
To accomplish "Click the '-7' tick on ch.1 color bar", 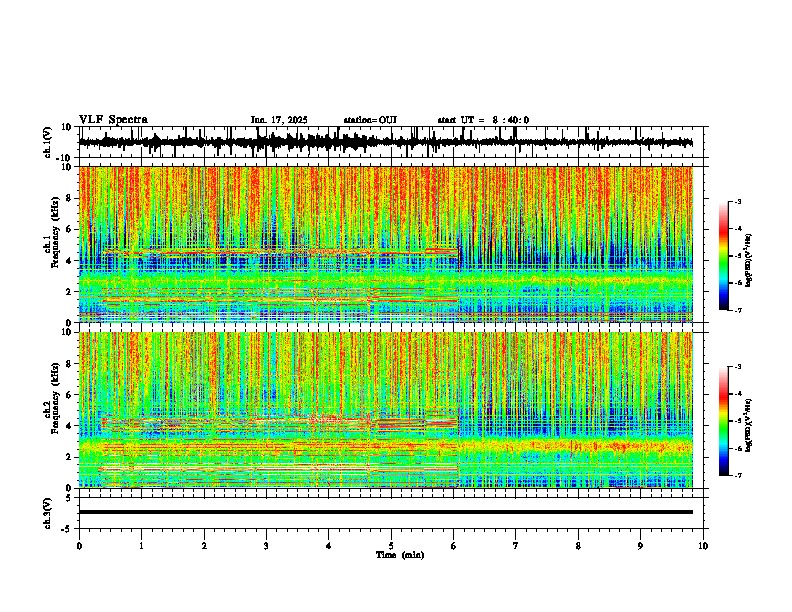I will coord(737,310).
